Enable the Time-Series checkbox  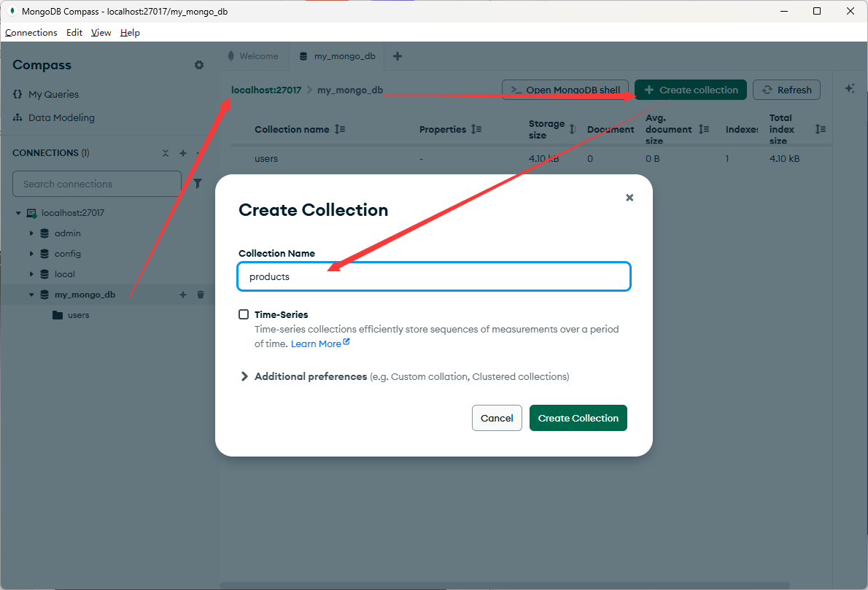click(x=244, y=314)
